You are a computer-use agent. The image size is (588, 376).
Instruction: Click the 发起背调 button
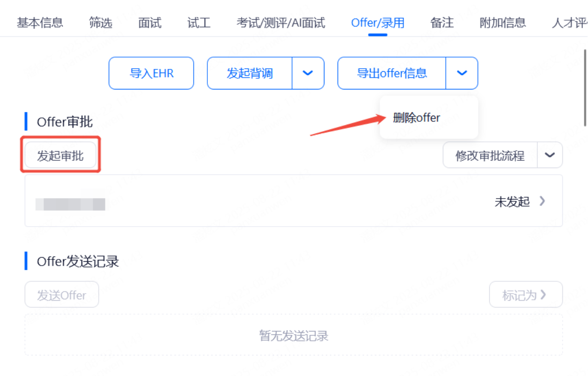pyautogui.click(x=250, y=73)
